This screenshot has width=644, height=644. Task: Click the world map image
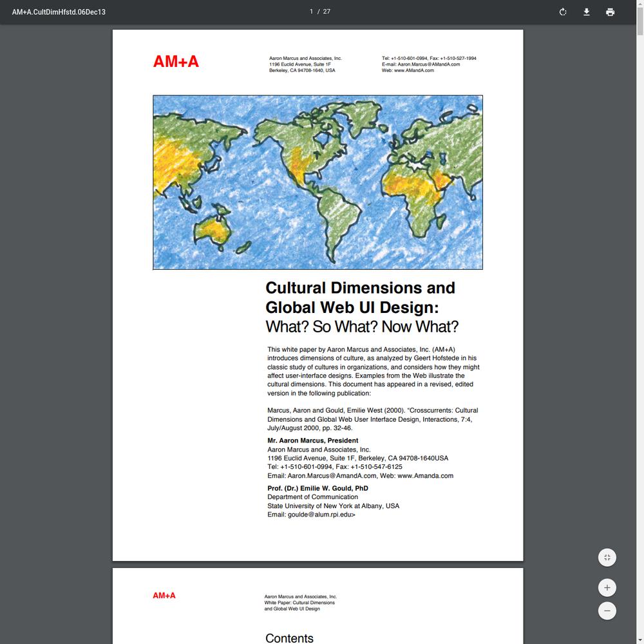317,182
